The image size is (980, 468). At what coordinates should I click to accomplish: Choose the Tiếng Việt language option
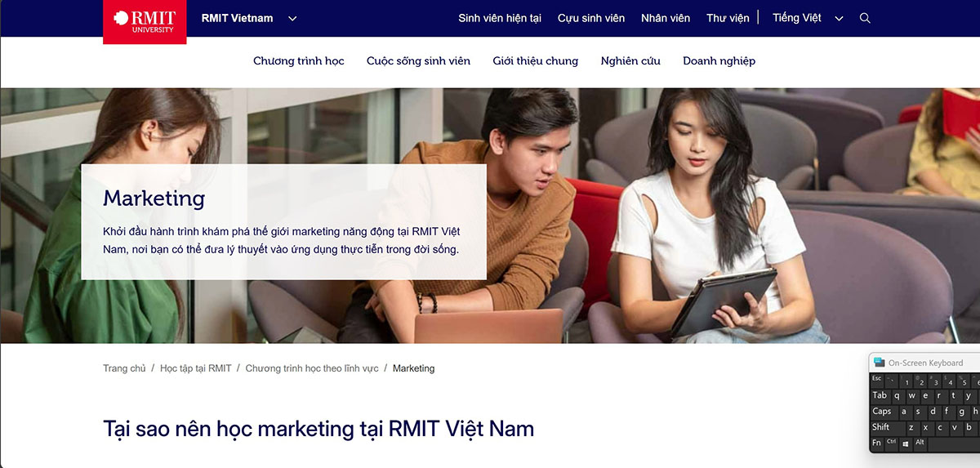[x=797, y=18]
